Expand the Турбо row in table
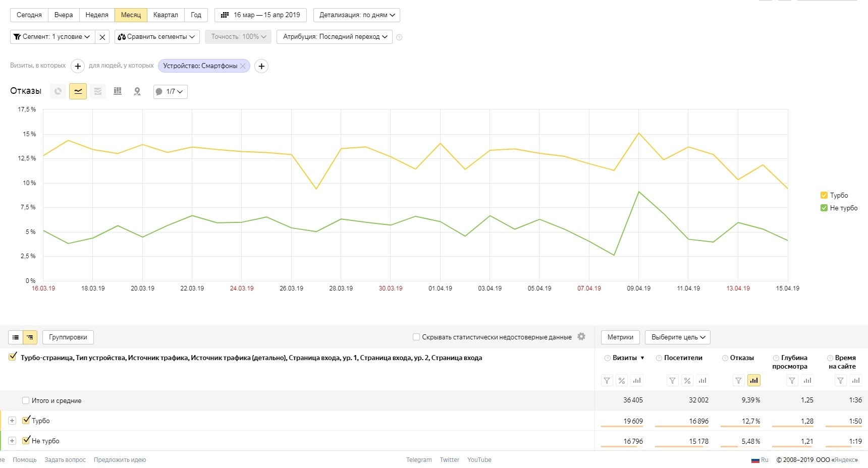868x468 pixels. 12,421
